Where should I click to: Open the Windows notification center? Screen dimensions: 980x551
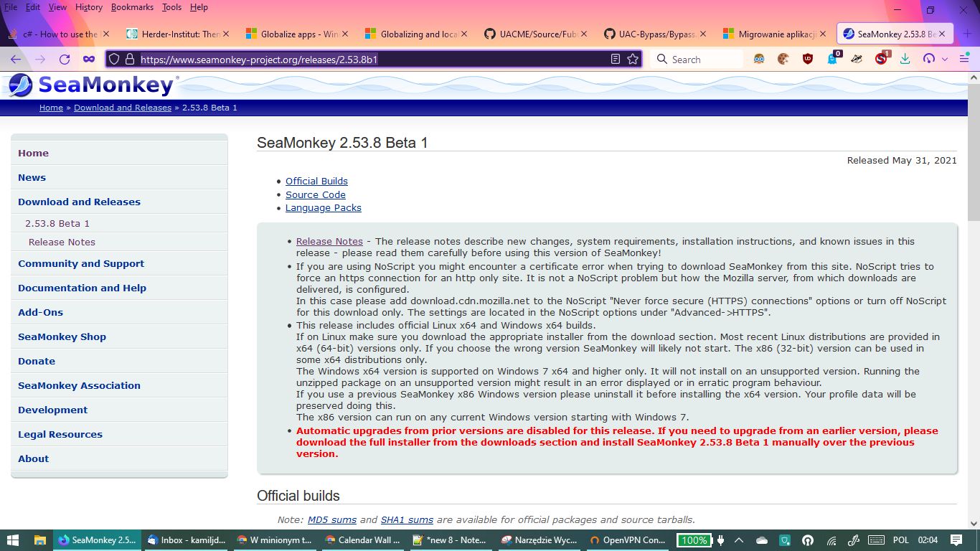point(956,540)
